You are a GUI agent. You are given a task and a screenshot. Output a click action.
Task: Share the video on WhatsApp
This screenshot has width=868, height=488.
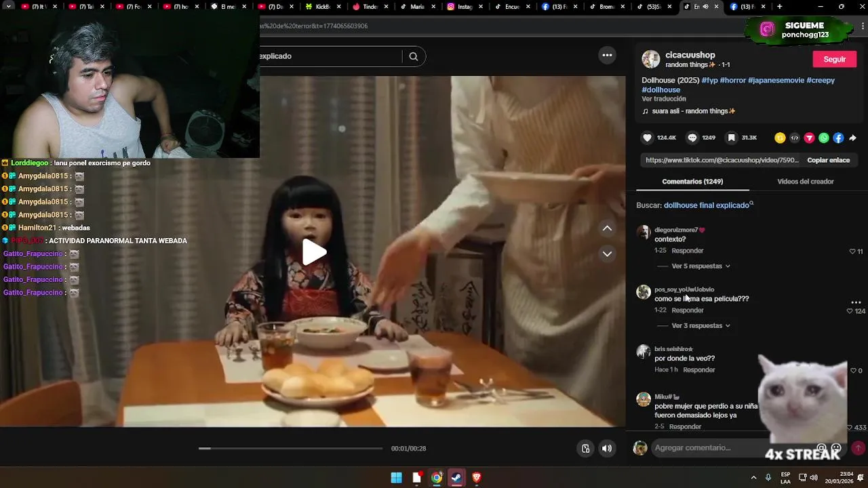(824, 138)
